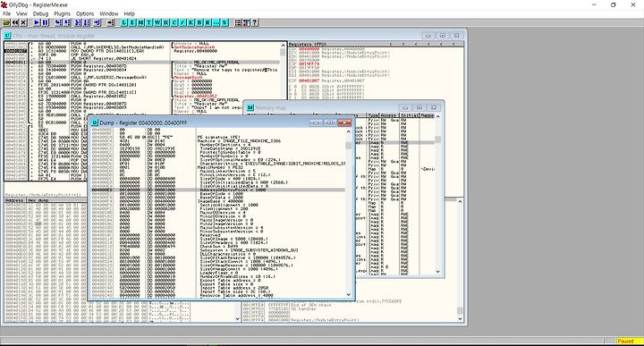Show References with R toolbar icon

pyautogui.click(x=208, y=22)
